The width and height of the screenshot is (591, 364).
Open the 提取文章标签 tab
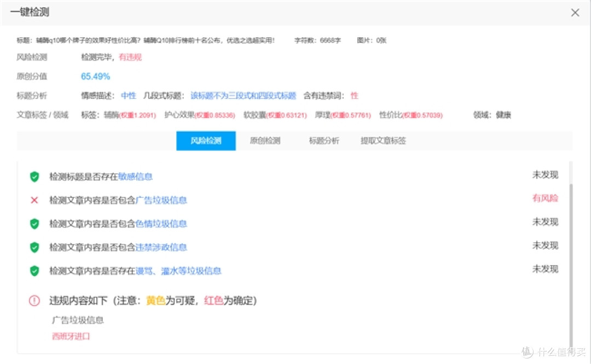pos(383,141)
